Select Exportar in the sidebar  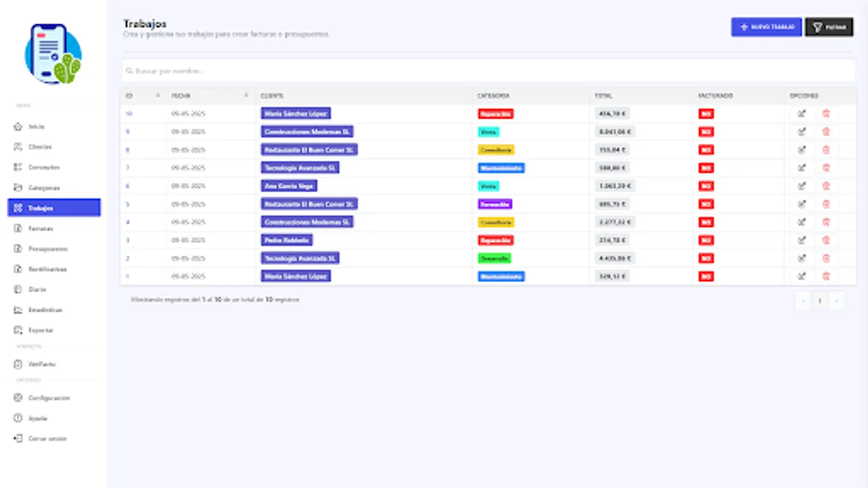(x=41, y=330)
